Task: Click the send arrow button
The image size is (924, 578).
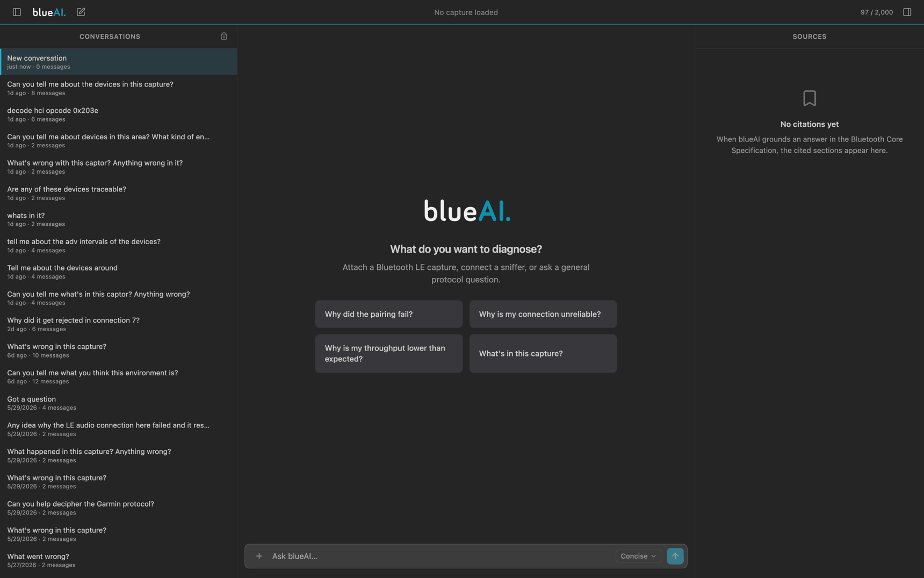Action: coord(675,556)
